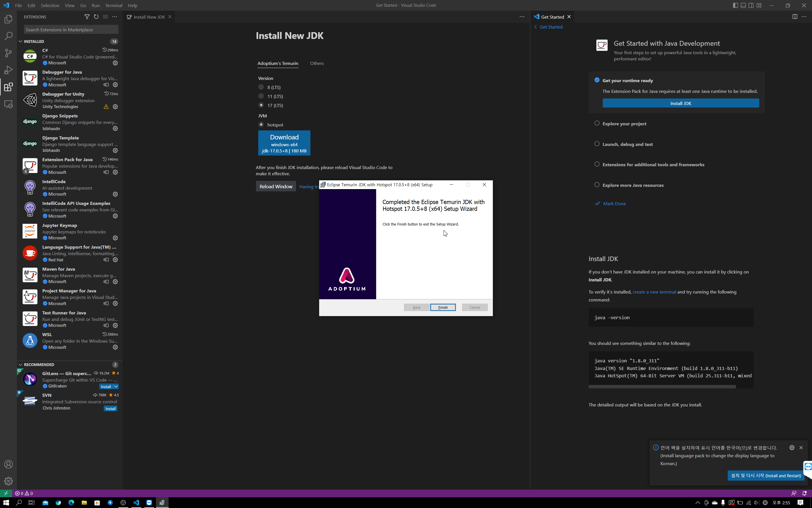Split the Get Started editor right
This screenshot has height=508, width=812.
point(795,17)
